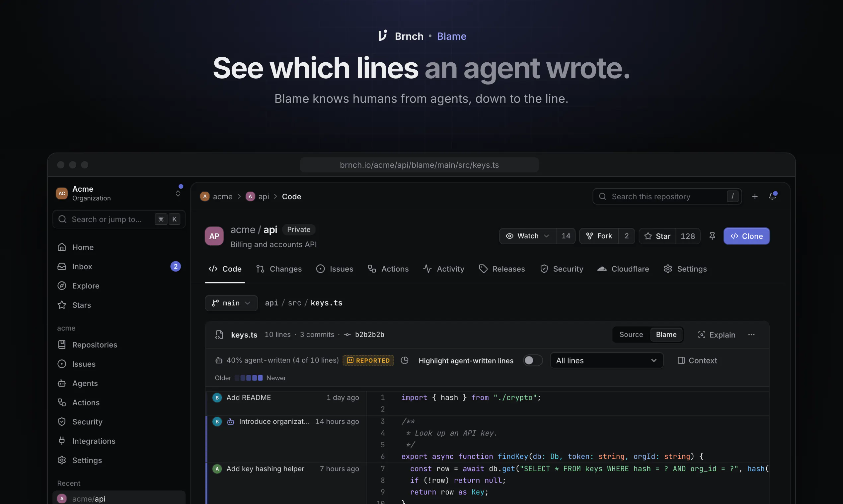Open Integrations in the sidebar
This screenshot has height=504, width=843.
(x=118, y=441)
